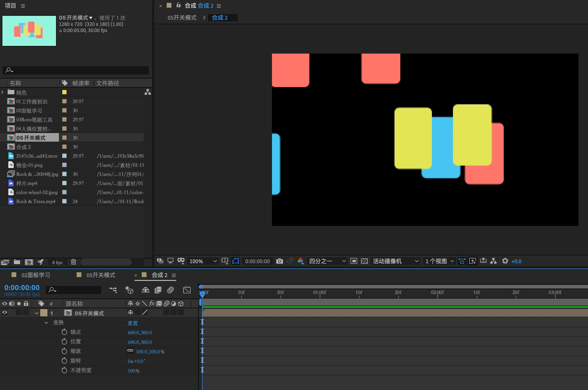Click the 8 bpc color depth button
Image resolution: width=588 pixels, height=390 pixels.
(57, 262)
